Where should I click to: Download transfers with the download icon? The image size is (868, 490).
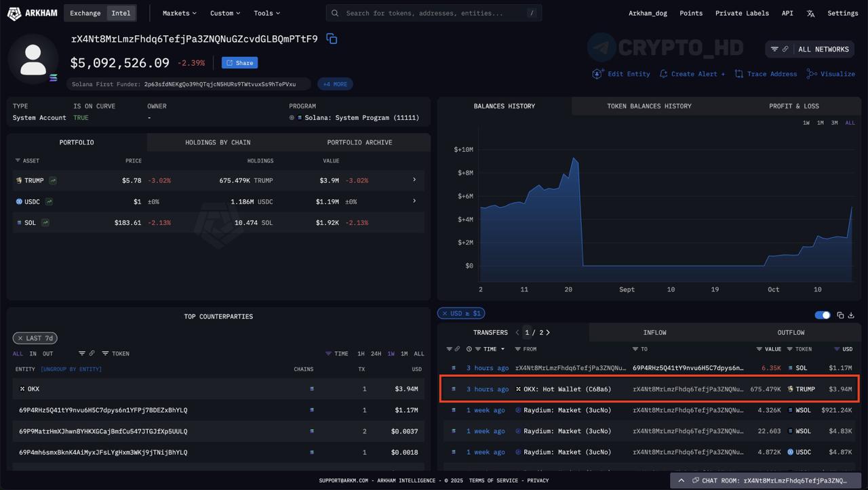click(851, 315)
